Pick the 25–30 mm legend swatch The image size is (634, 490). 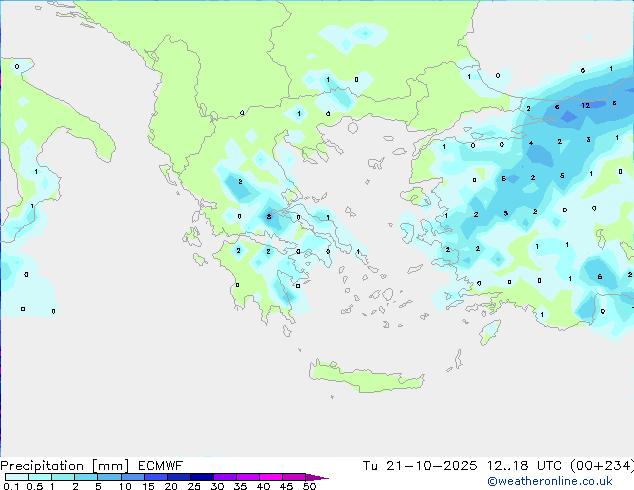[x=202, y=477]
